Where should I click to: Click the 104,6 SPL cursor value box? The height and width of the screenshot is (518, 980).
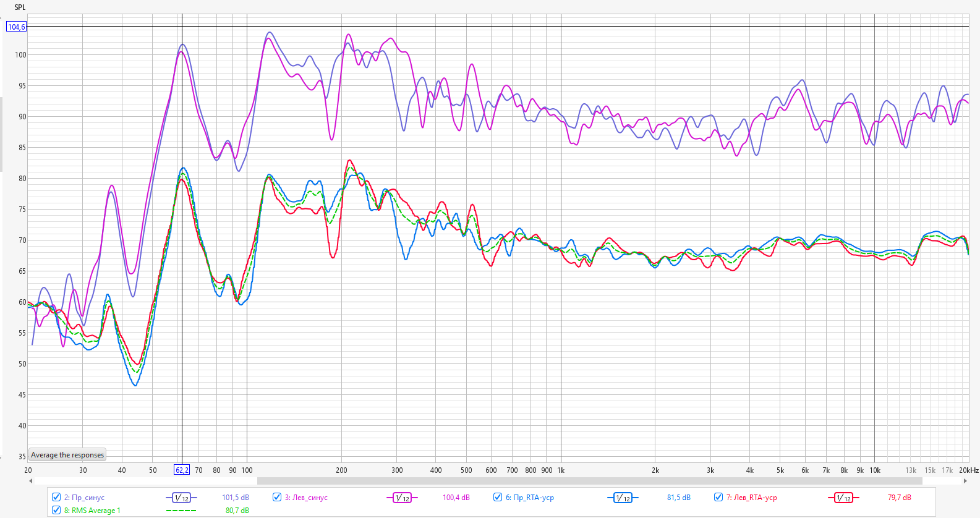pyautogui.click(x=17, y=27)
